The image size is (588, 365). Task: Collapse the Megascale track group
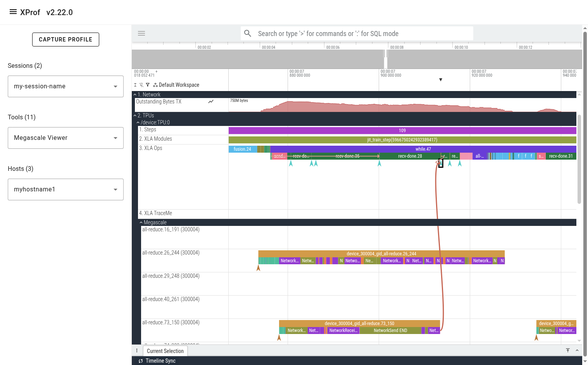(x=141, y=222)
